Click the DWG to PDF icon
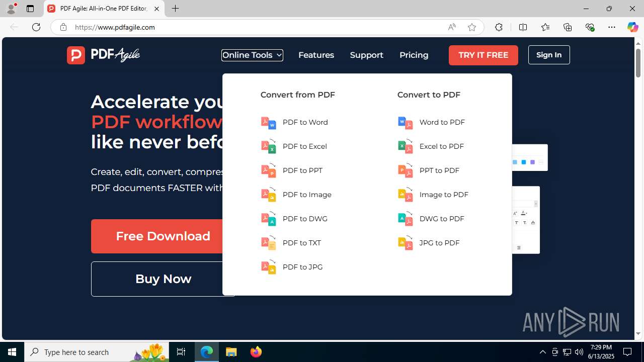 (406, 219)
